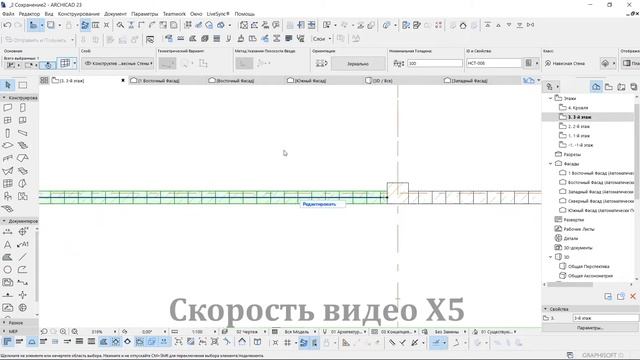Click the Publisher Sets icon in Navigator
Image resolution: width=640 pixels, height=360 pixels.
633,87
